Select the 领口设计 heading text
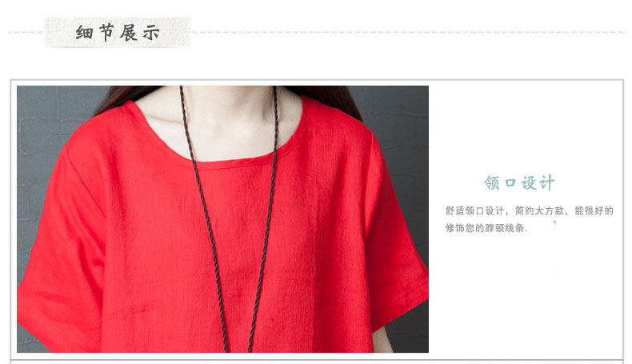The image size is (632, 364). pos(519,183)
